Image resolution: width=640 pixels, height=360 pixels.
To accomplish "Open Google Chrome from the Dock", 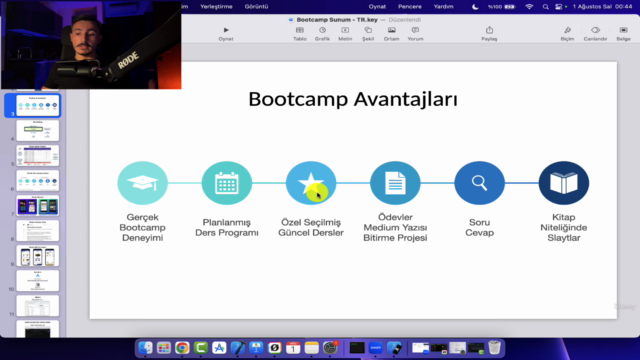I will 182,348.
